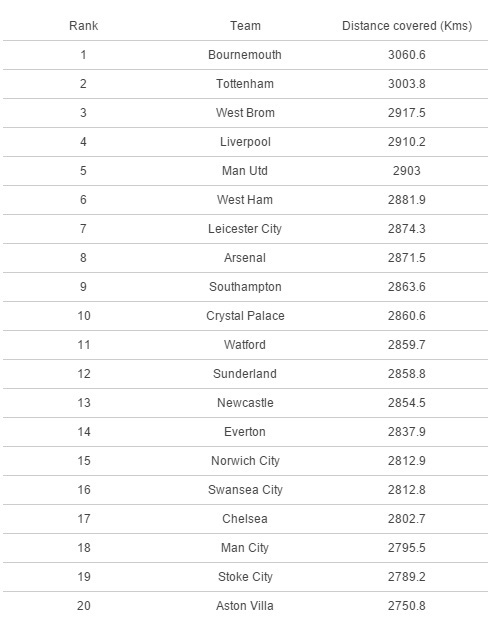This screenshot has height=620, width=500.
Task: Select the Everton team cell
Action: point(245,432)
